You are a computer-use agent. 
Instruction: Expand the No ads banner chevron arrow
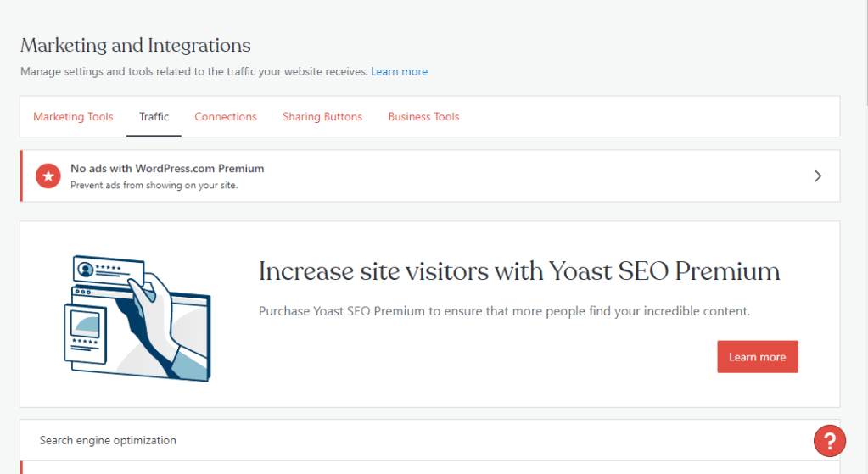[818, 176]
